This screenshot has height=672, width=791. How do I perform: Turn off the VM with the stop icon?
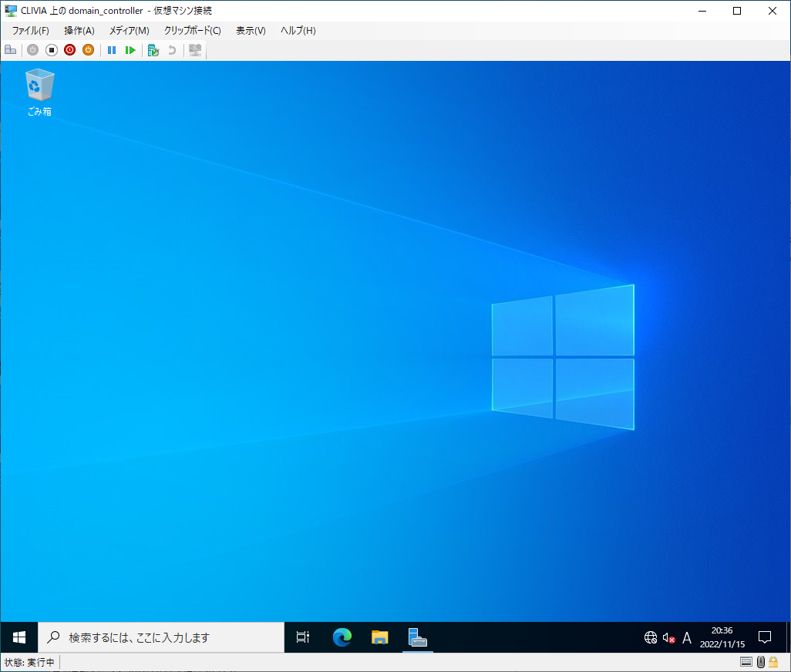point(52,50)
